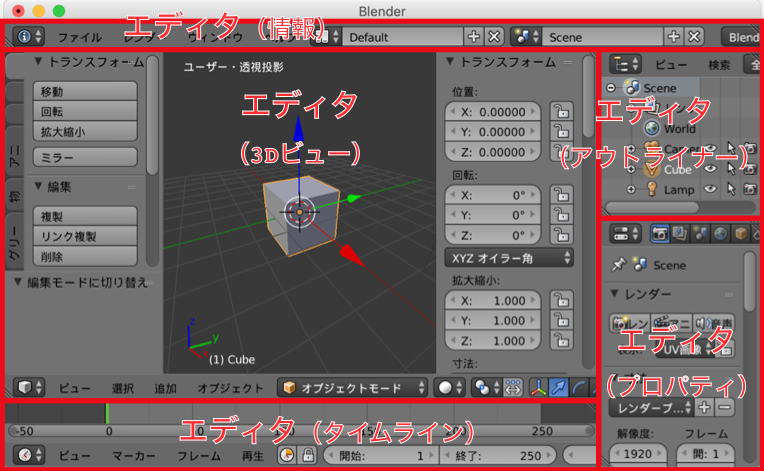Lock the scale Y value

pos(561,320)
